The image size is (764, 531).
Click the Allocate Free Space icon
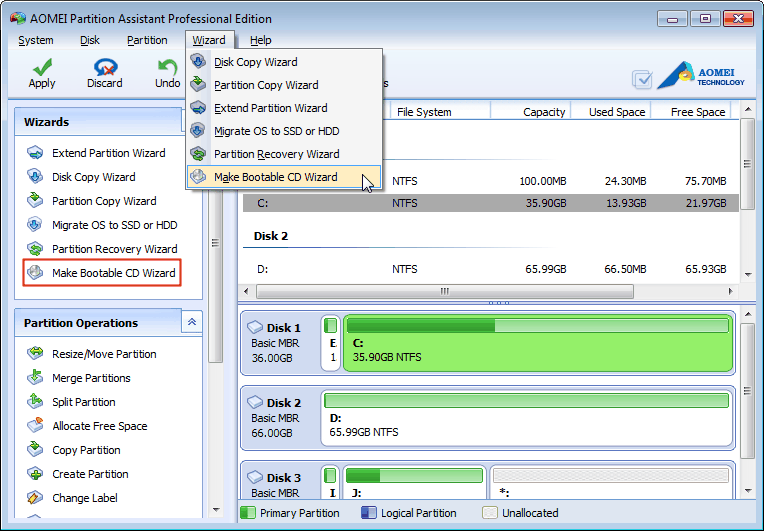click(35, 425)
